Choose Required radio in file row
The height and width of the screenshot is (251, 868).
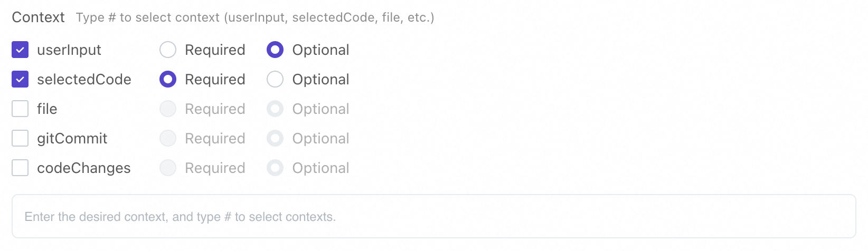click(168, 109)
